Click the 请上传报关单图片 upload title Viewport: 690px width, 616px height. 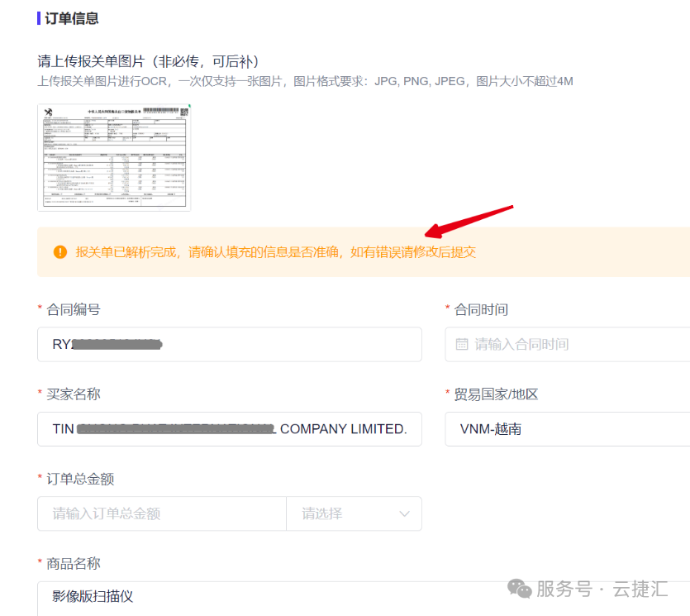pos(148,61)
